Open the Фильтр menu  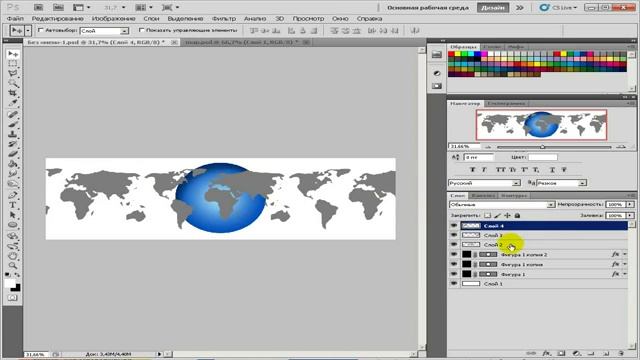[224, 18]
